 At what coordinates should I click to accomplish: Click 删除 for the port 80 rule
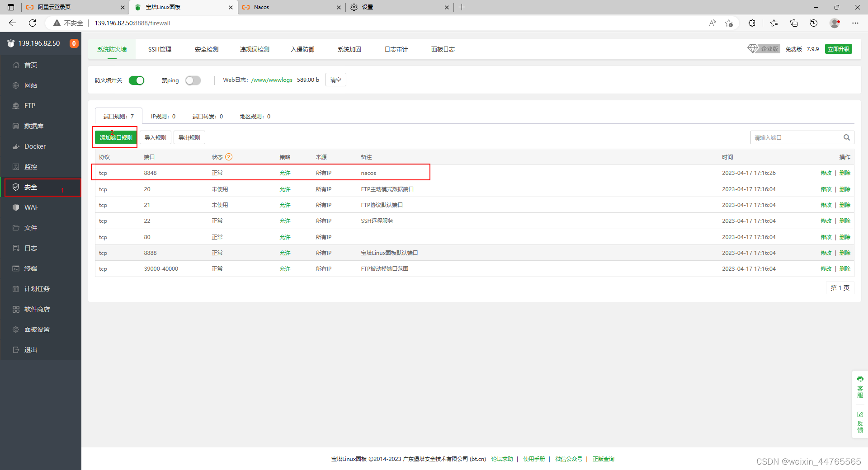845,237
